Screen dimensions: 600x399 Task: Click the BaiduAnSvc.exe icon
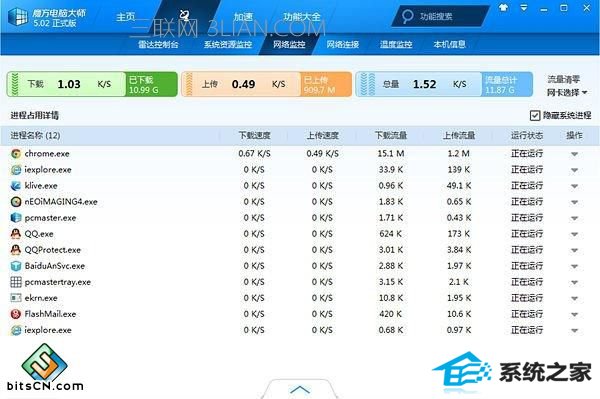pos(16,266)
